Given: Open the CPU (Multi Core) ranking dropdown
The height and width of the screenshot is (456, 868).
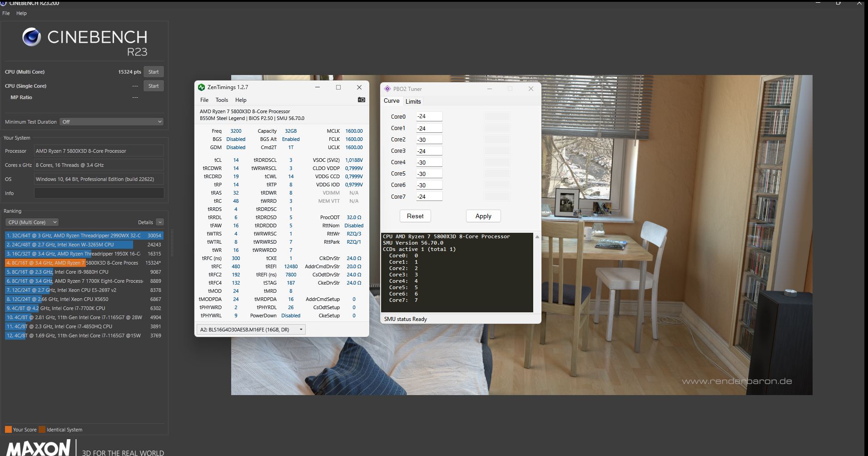Looking at the screenshot, I should click(x=32, y=222).
